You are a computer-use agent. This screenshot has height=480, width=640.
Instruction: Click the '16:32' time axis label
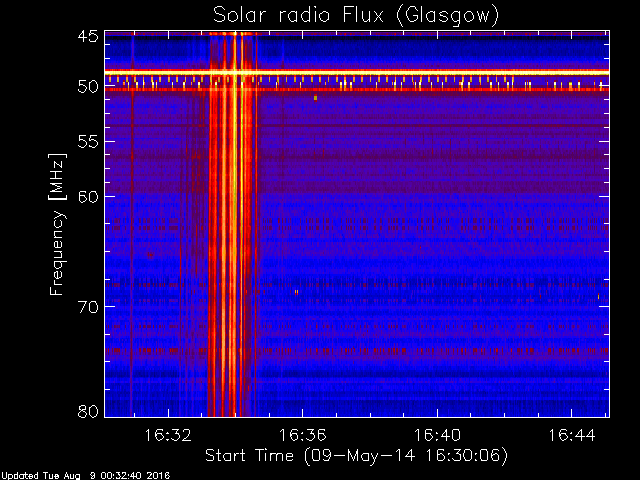(168, 435)
